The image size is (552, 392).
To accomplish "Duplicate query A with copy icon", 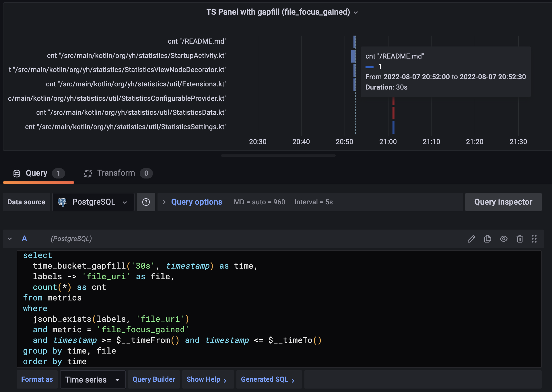I will click(x=487, y=239).
